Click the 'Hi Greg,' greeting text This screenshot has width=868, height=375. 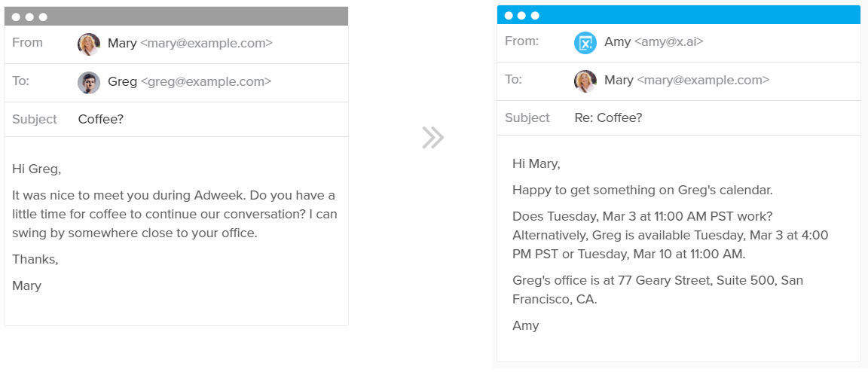click(36, 169)
